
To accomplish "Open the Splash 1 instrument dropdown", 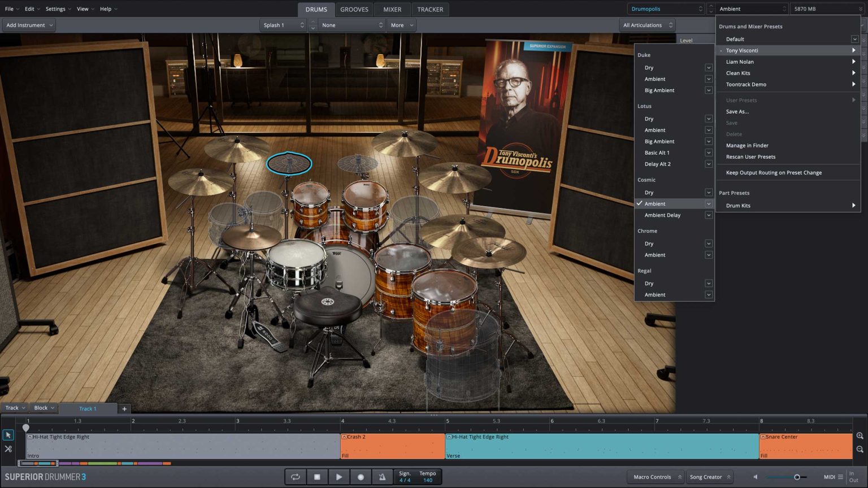I will (284, 25).
